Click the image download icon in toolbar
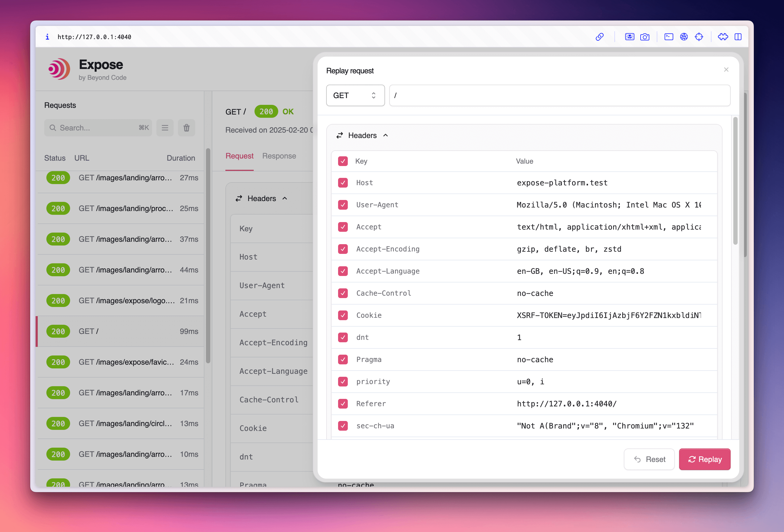This screenshot has height=532, width=784. coord(630,37)
